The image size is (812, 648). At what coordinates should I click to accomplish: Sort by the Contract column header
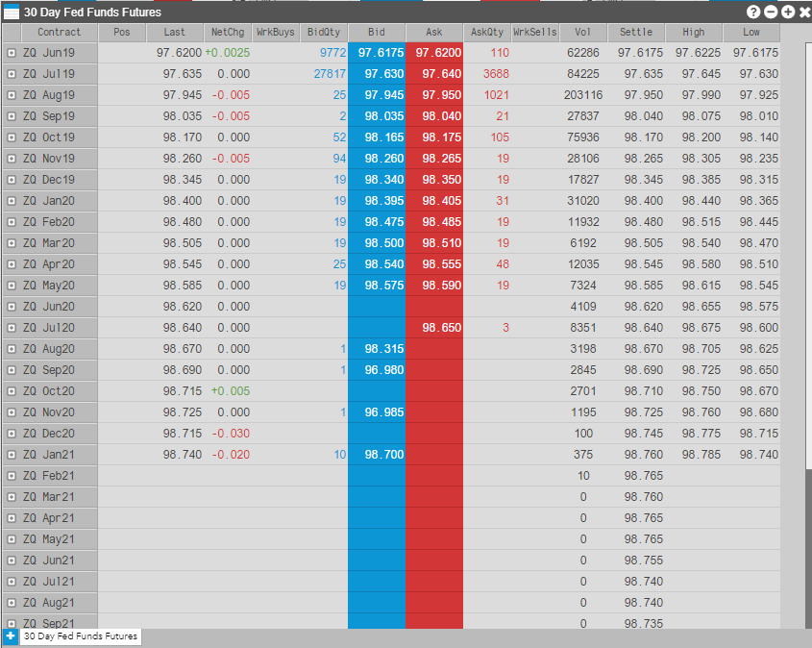59,32
